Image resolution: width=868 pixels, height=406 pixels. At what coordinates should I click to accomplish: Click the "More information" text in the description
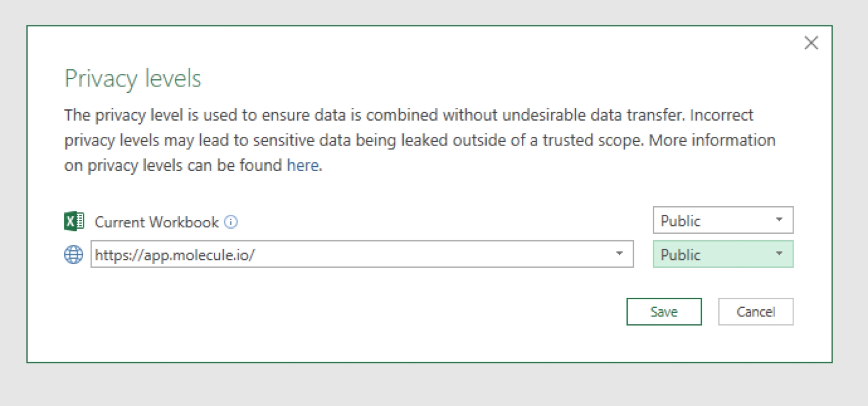pos(712,140)
